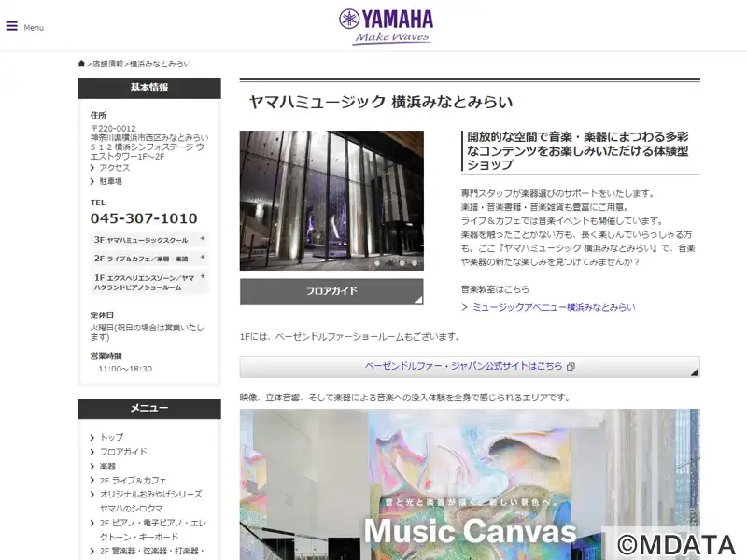This screenshot has height=560, width=747.
Task: Open the 駐車場 link
Action: coord(110,181)
